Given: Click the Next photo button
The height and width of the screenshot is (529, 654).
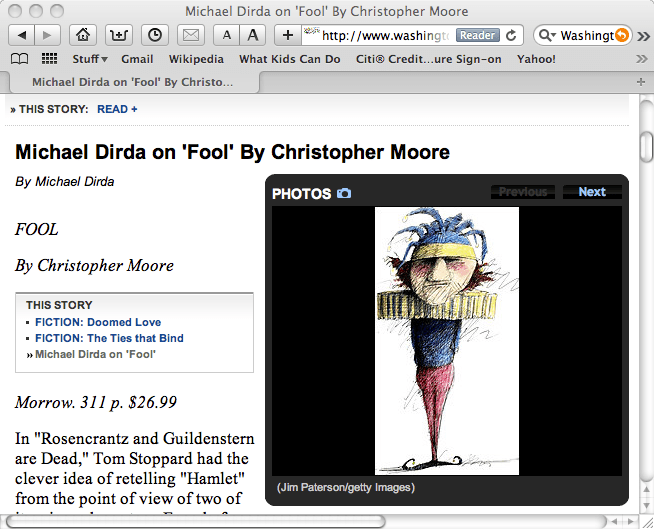Looking at the screenshot, I should coord(592,192).
